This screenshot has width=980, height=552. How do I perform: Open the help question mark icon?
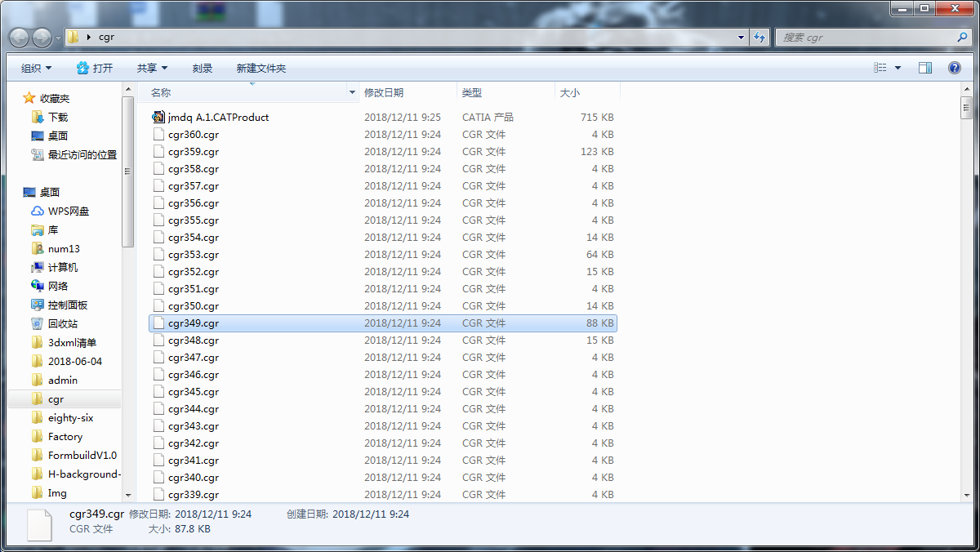coord(954,68)
